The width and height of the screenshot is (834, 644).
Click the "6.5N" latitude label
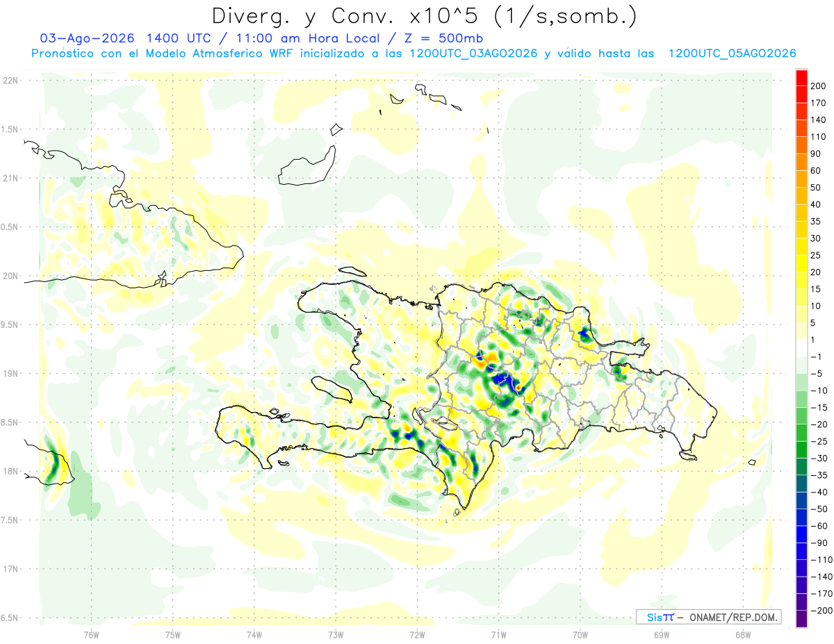coord(10,618)
